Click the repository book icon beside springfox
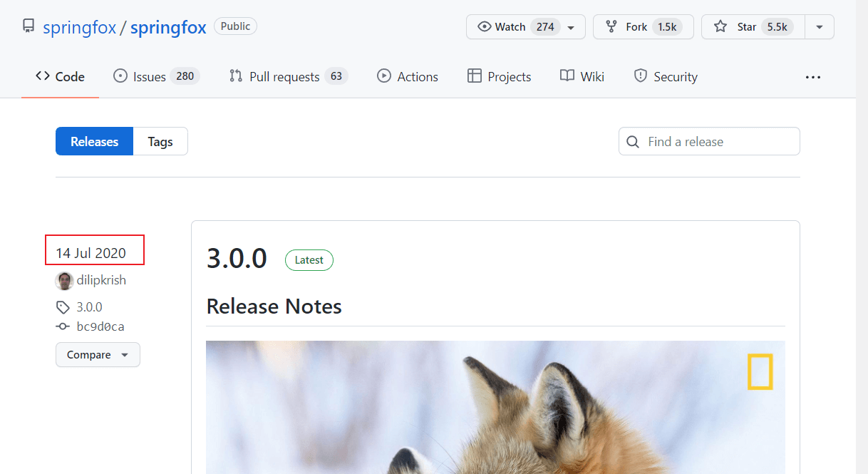 (x=29, y=26)
